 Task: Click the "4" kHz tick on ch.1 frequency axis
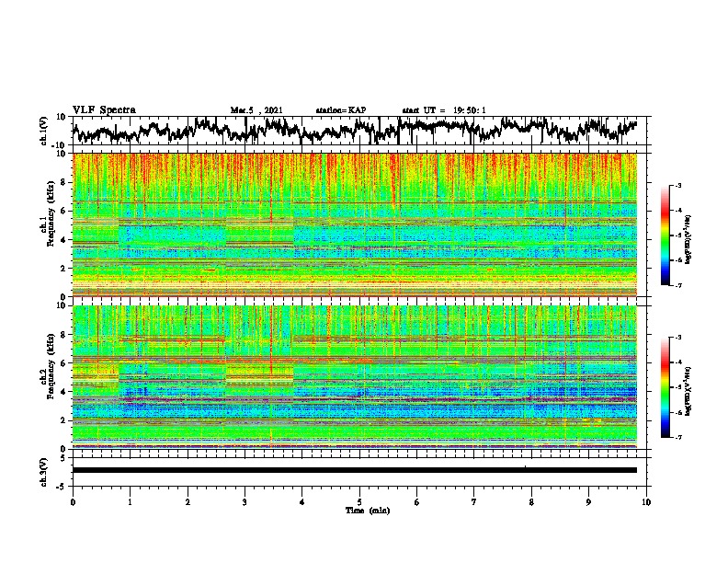tap(63, 240)
